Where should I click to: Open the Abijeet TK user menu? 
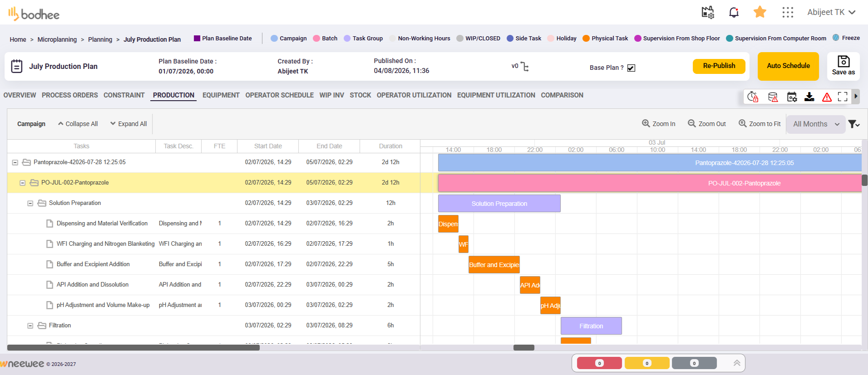coord(831,12)
